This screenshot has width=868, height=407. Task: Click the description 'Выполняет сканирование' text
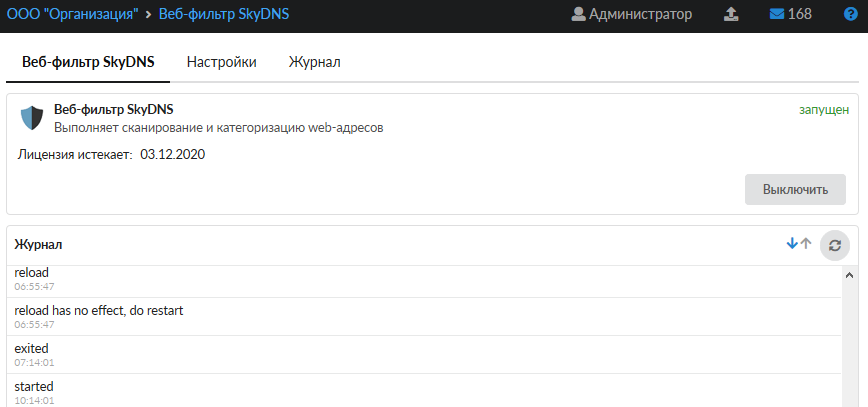coord(219,128)
